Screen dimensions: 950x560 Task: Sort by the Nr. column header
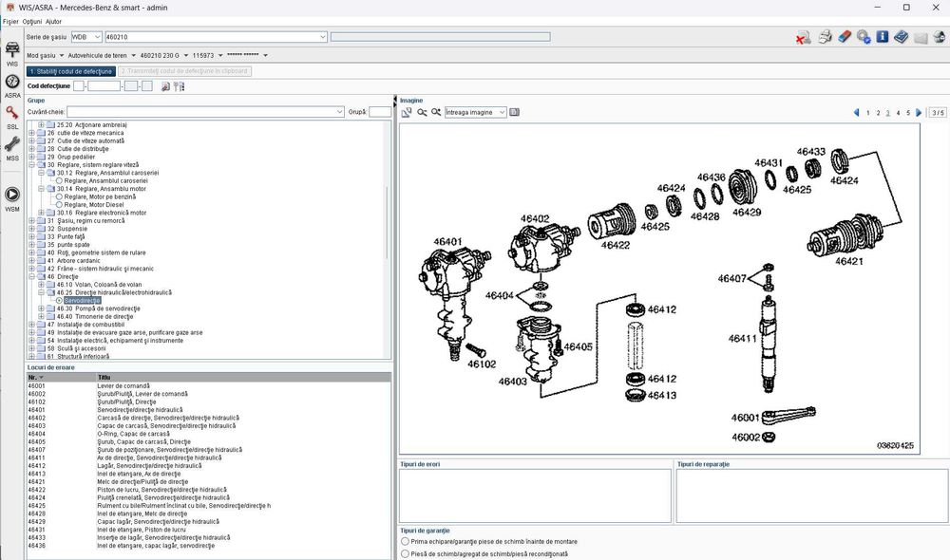(x=61, y=377)
